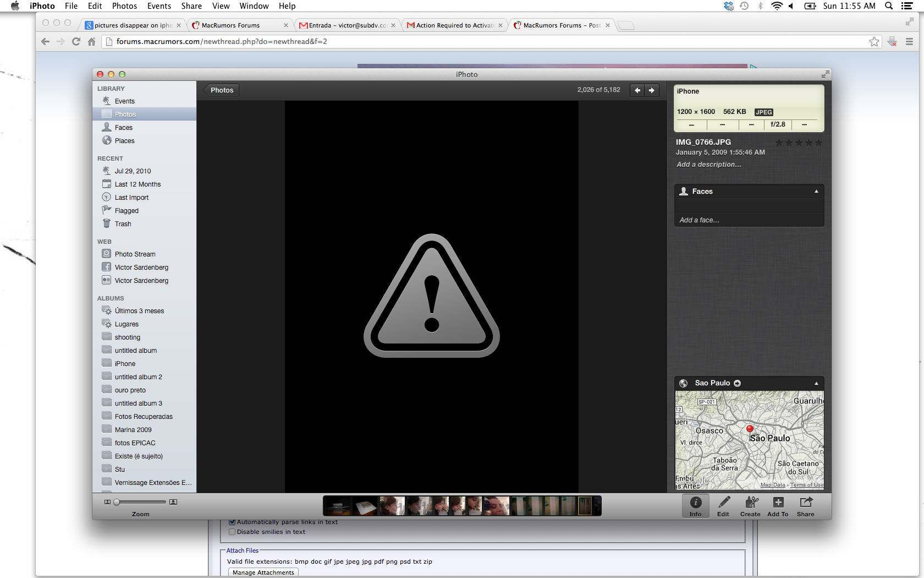This screenshot has width=924, height=578.
Task: Open the Events menu
Action: point(159,6)
